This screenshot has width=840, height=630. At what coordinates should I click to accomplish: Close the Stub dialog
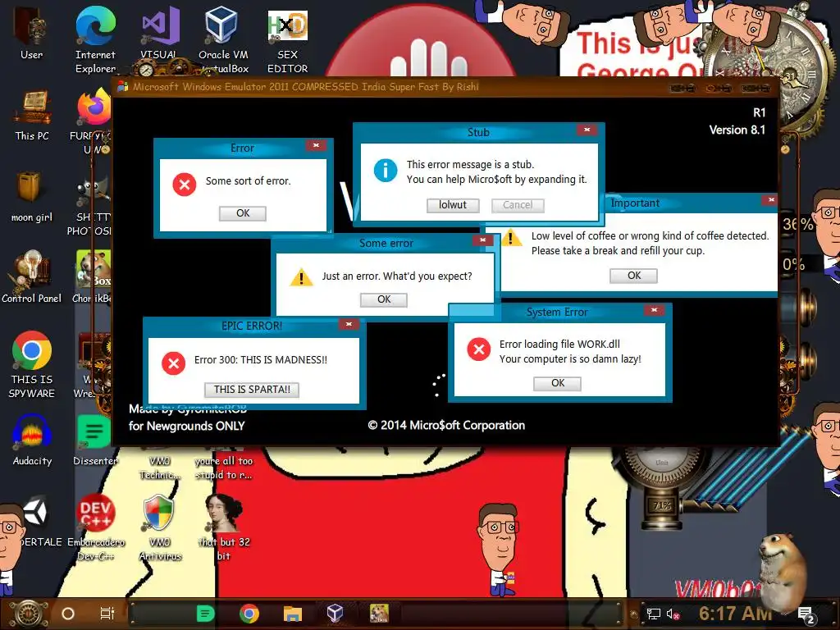tap(587, 130)
